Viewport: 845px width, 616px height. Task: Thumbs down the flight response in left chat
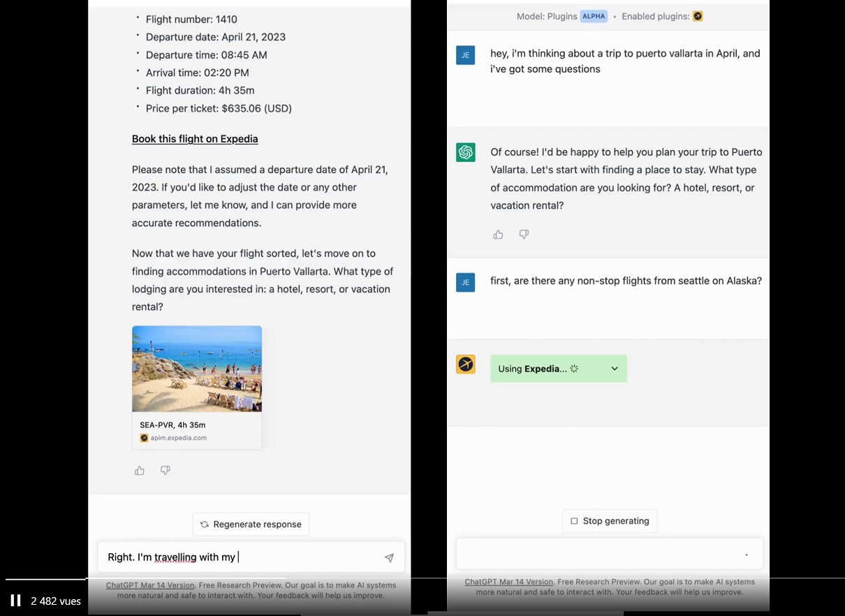166,471
